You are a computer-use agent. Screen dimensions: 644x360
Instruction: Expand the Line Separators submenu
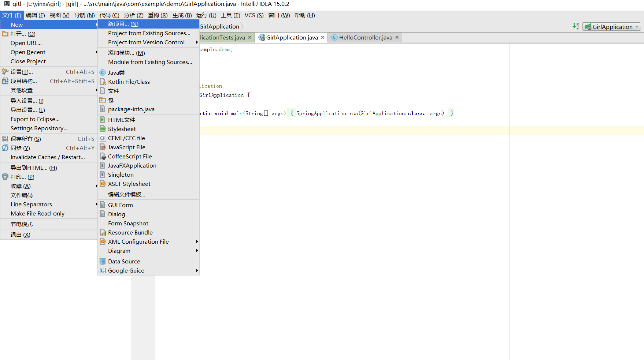(49, 204)
